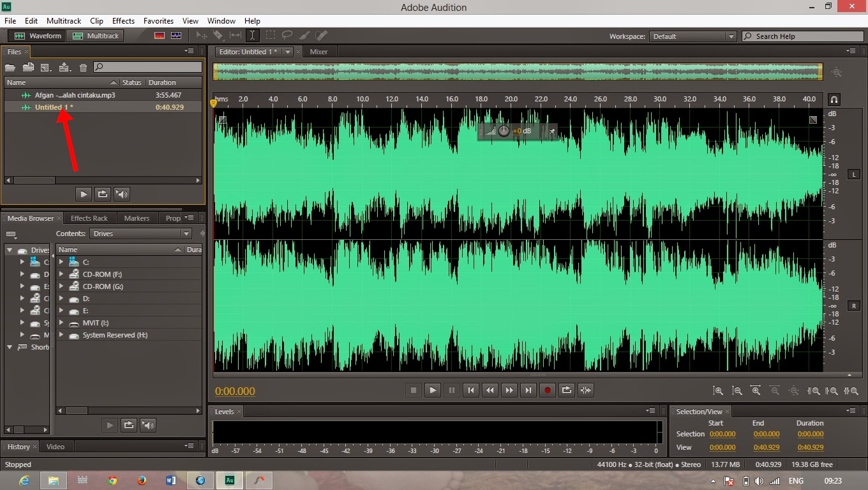Click Zoom Out Amplitude icon

(x=737, y=390)
